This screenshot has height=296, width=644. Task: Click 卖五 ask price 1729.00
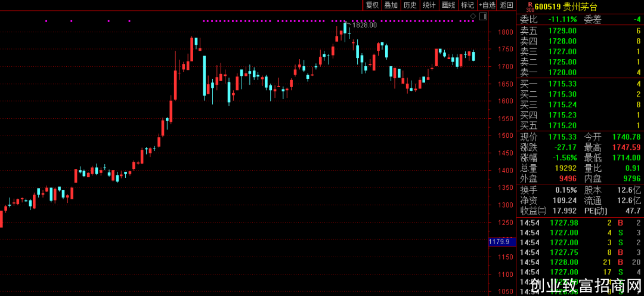click(x=562, y=31)
